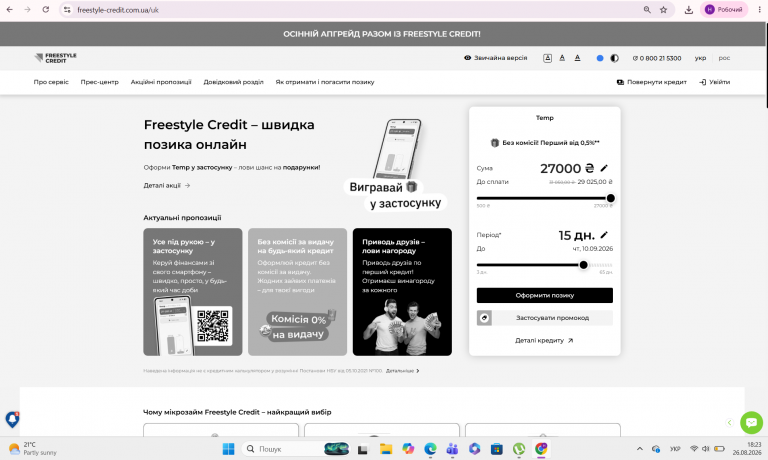Open the Прес-центр menu
This screenshot has height=460, width=768.
[x=99, y=82]
